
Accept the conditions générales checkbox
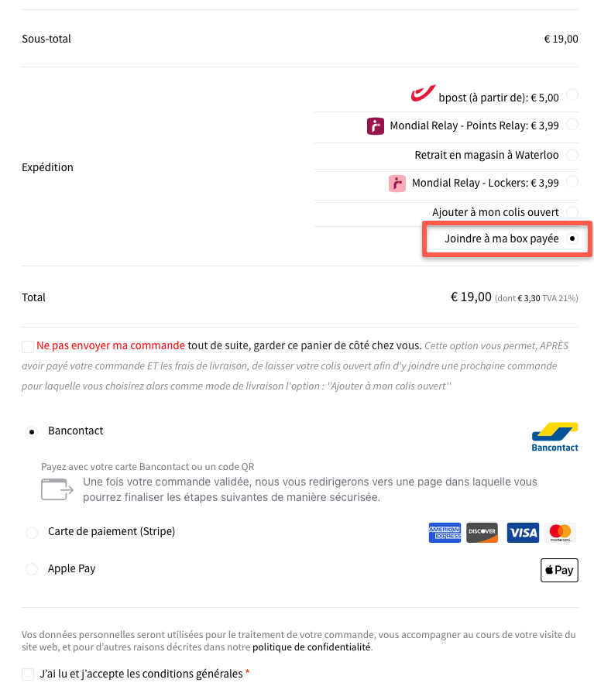[28, 674]
